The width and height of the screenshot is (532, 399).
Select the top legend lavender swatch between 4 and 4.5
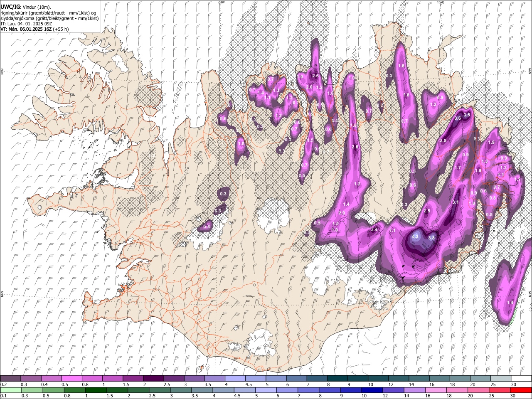coord(234,379)
